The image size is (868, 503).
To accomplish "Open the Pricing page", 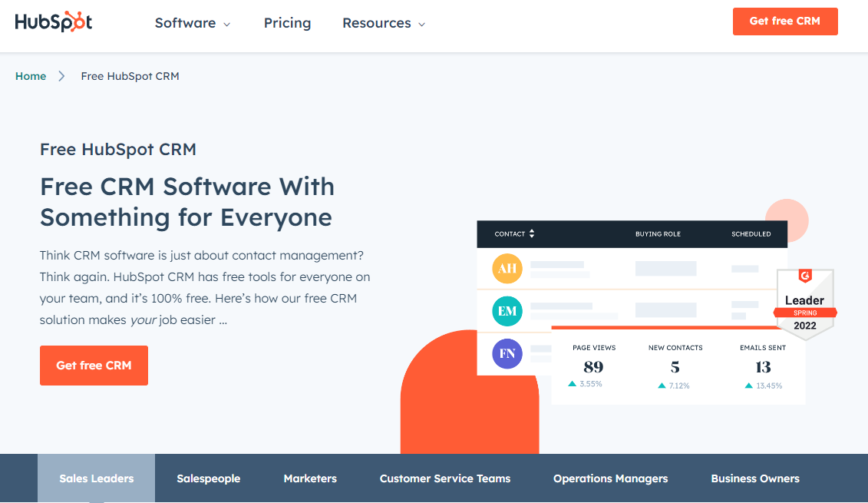I will click(287, 23).
